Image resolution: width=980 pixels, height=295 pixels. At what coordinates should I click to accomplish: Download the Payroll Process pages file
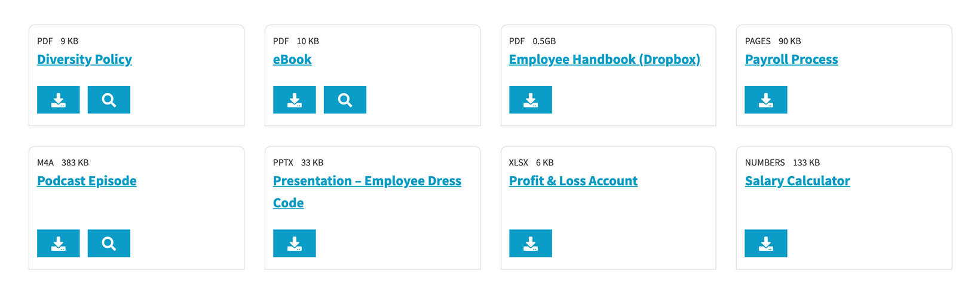(765, 100)
